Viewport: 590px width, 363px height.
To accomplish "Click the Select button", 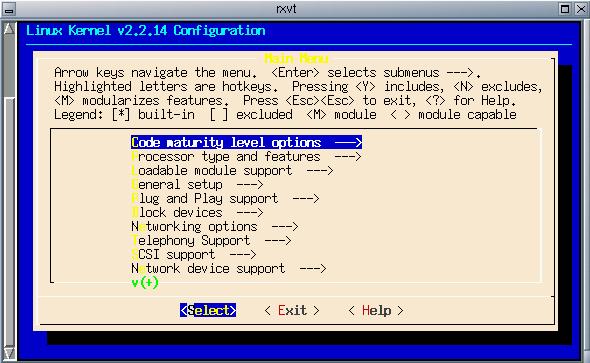I will click(208, 310).
